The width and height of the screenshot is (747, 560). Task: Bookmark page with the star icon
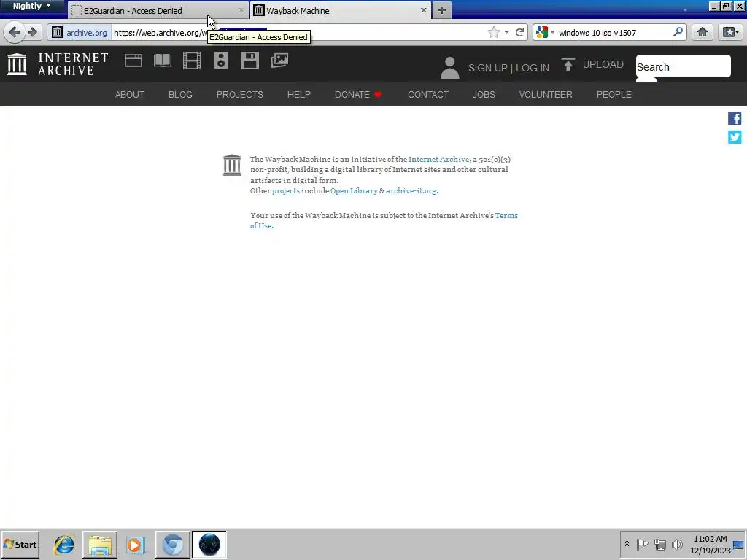[x=494, y=32]
